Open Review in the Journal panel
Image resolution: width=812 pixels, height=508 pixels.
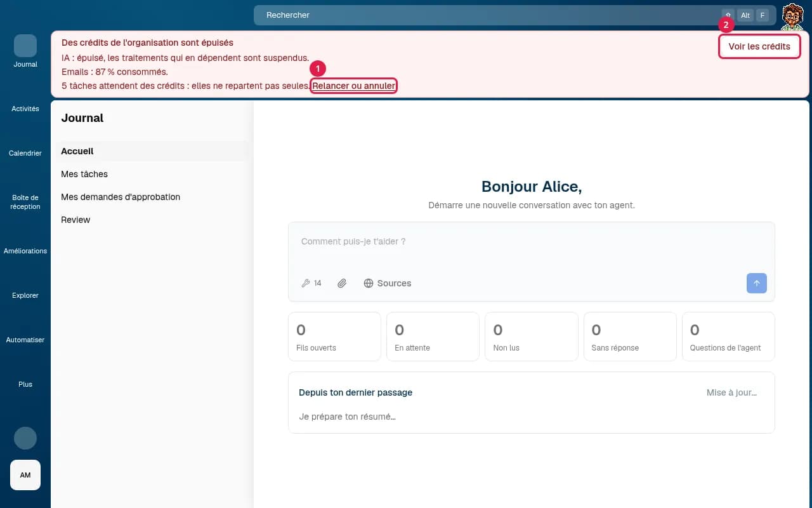tap(152, 220)
